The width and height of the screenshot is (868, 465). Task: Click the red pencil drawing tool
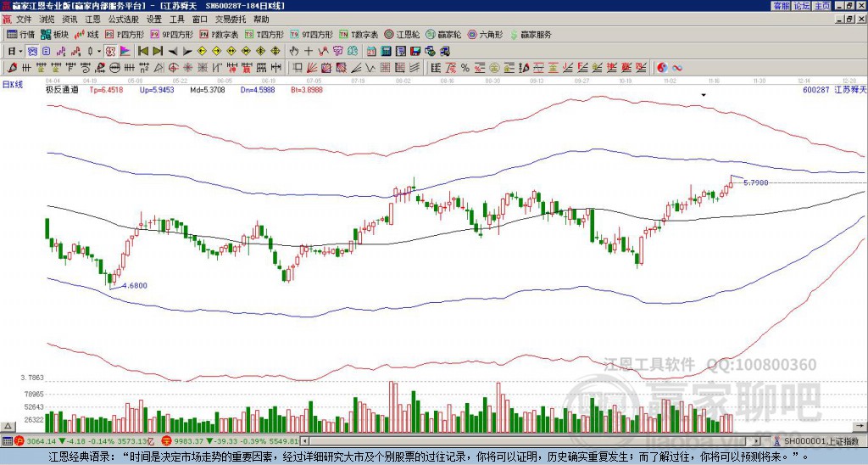click(11, 68)
